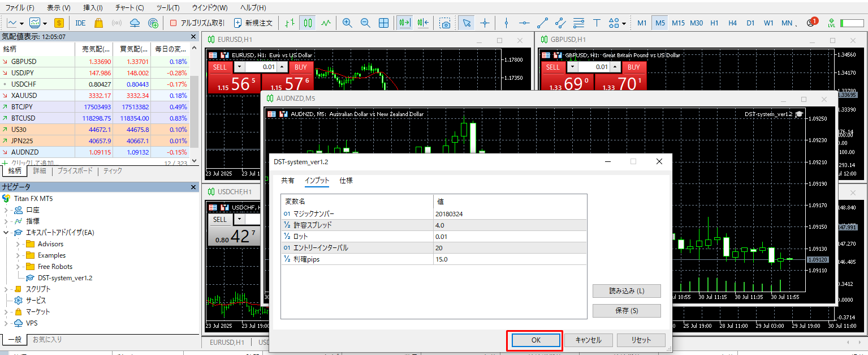Toggle chart auto-scroll to latest bar

coord(404,23)
